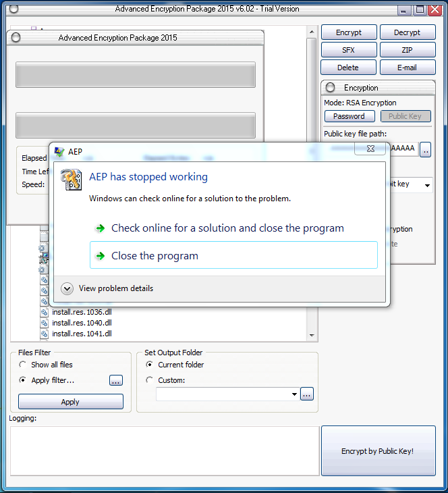This screenshot has width=448, height=493.
Task: Switch to Public Key mode
Action: [405, 116]
